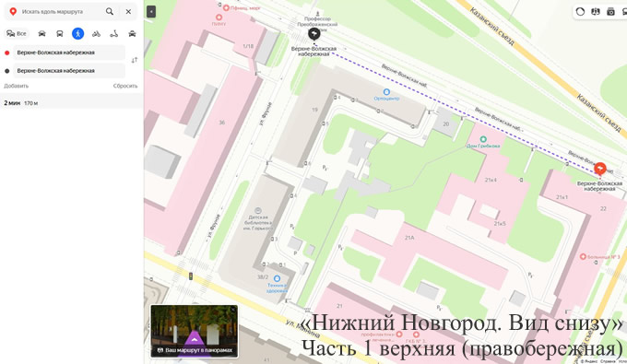Switch to car route mode
Image resolution: width=627 pixels, height=364 pixels.
pos(42,33)
